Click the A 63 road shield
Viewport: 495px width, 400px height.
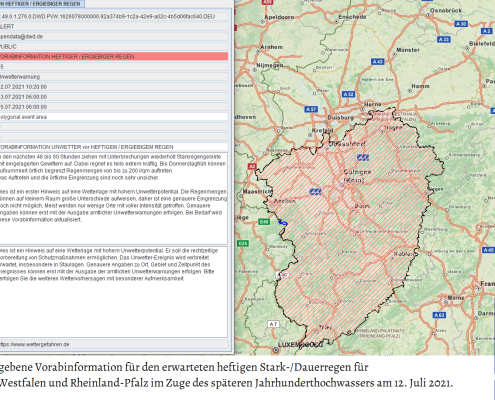point(439,315)
